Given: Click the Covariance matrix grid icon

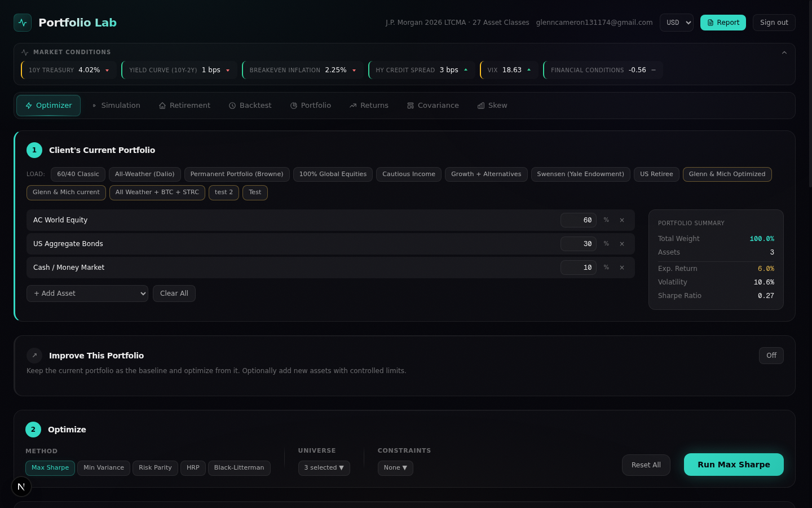Looking at the screenshot, I should coord(411,106).
